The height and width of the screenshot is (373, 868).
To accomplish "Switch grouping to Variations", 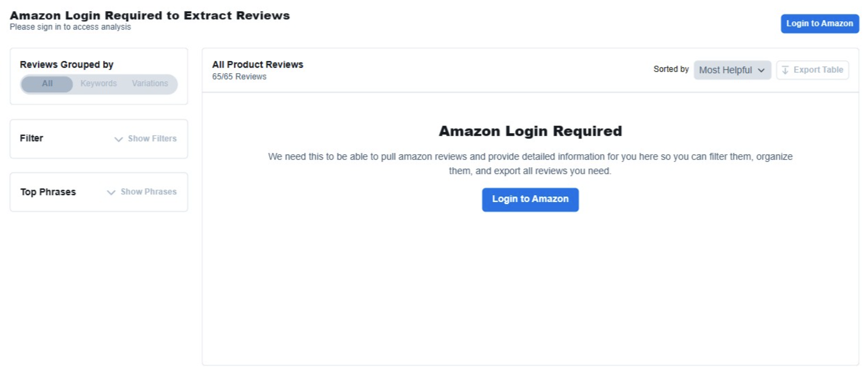I will point(150,83).
